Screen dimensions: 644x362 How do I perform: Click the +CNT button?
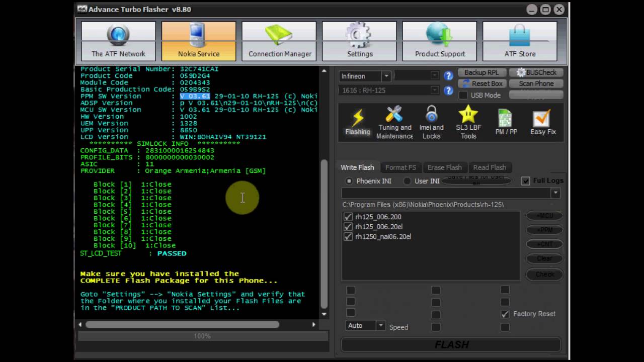[544, 244]
